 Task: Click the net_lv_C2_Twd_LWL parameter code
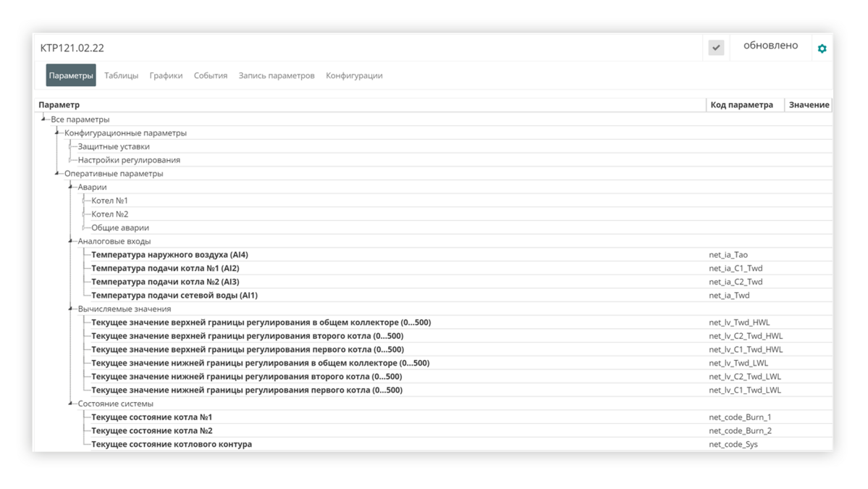(x=745, y=377)
